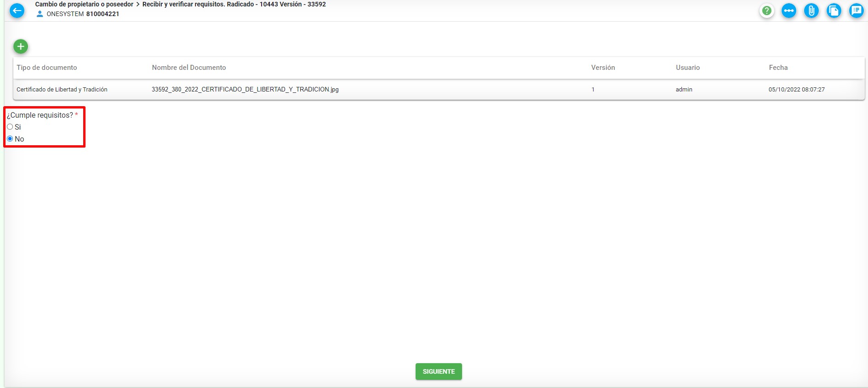This screenshot has width=868, height=388.
Task: Go back using the blue arrow button
Action: point(17,10)
